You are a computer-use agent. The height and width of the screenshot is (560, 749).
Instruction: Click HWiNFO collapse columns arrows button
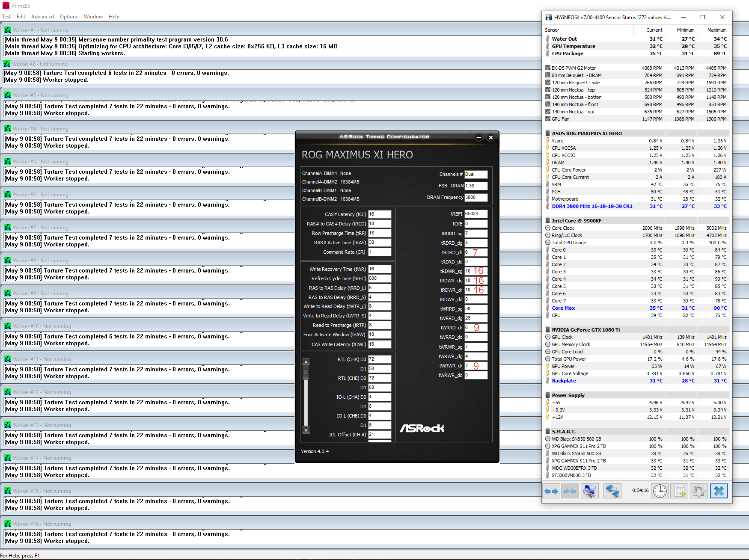tap(570, 491)
